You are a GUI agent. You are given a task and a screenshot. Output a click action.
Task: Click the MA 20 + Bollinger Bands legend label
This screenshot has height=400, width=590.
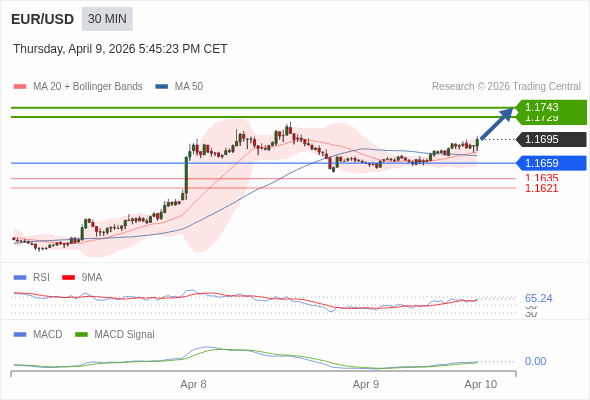[88, 87]
